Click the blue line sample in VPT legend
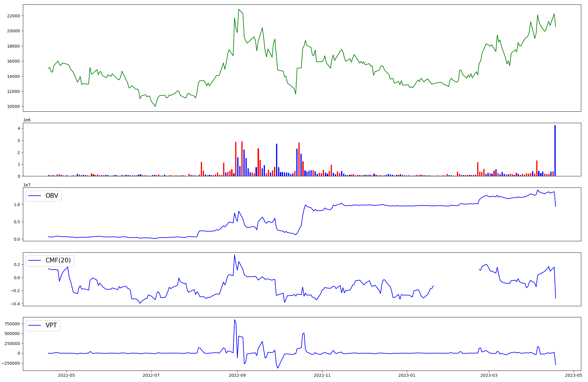The width and height of the screenshot is (588, 382). pos(34,325)
